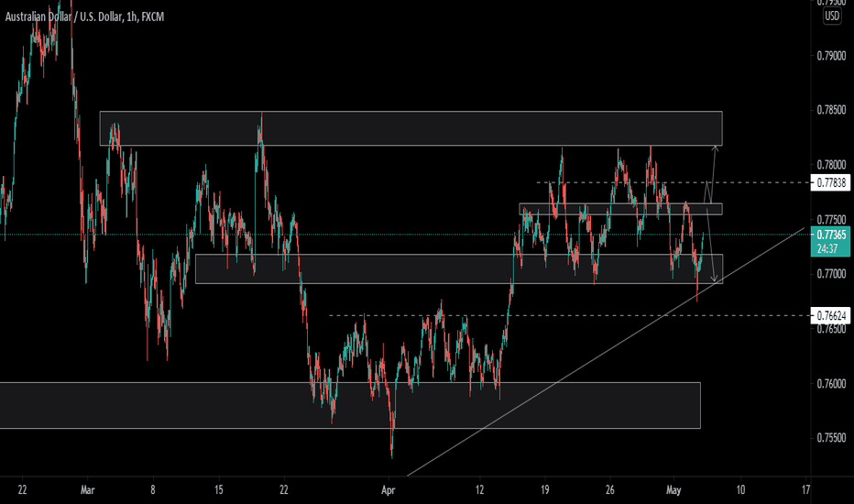The image size is (854, 504).
Task: Click the 0.76624 price label
Action: pos(832,315)
